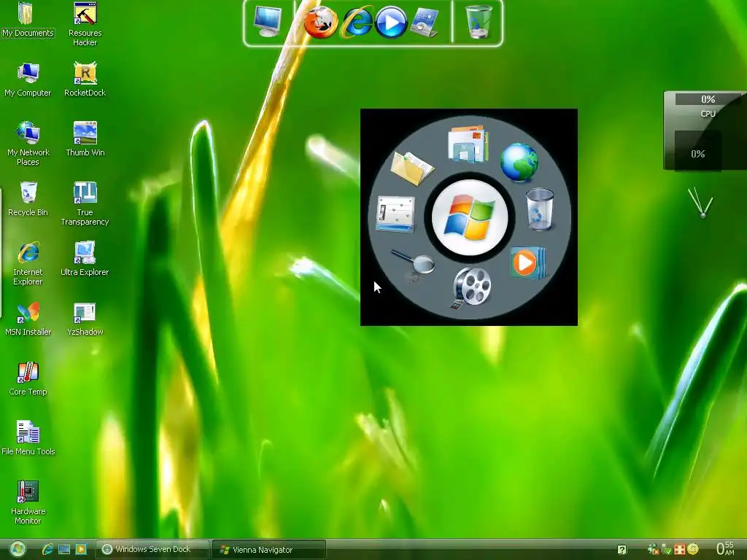Open the documents folder icon in the Vienna Navigator wheel

coord(412,168)
